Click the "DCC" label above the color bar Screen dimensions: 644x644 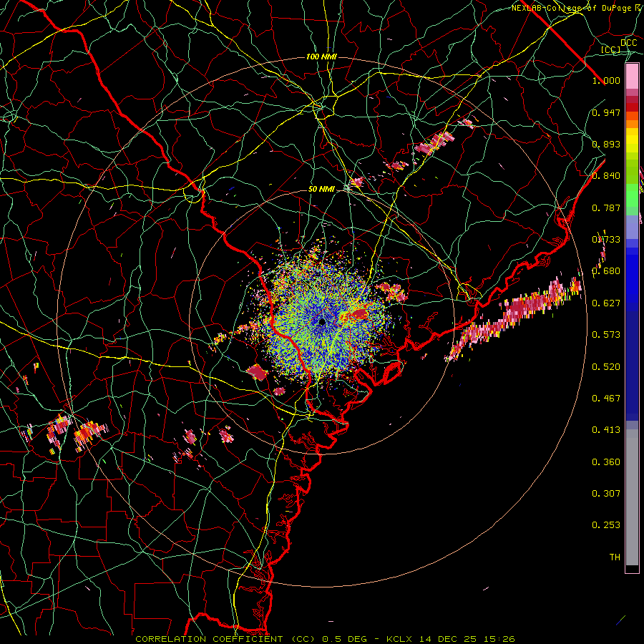click(x=629, y=43)
